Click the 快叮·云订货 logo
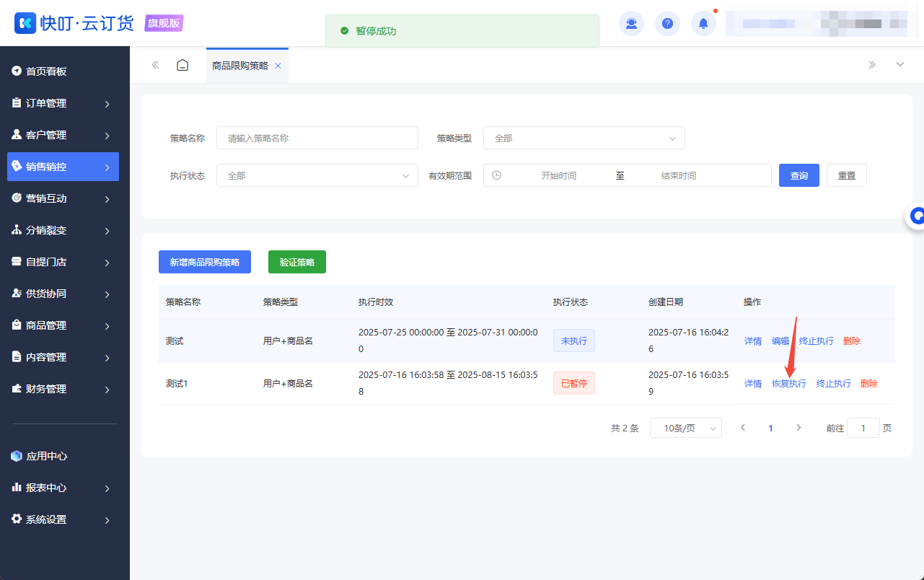The width and height of the screenshot is (924, 580). 74,23
